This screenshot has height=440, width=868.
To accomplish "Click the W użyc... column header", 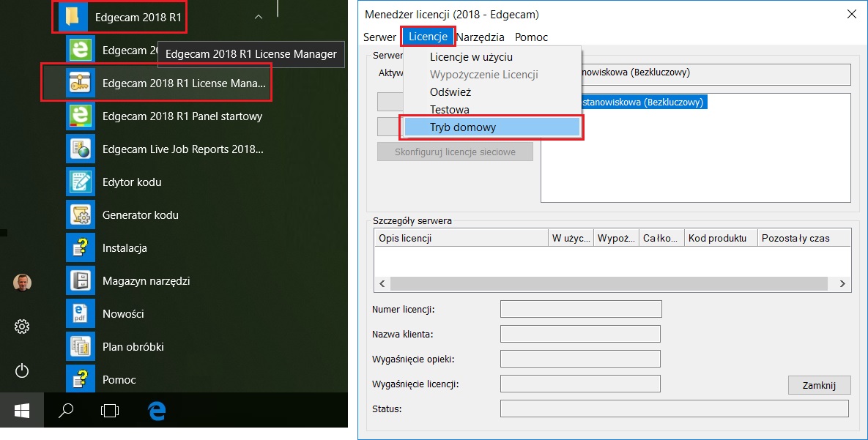I will coord(571,238).
